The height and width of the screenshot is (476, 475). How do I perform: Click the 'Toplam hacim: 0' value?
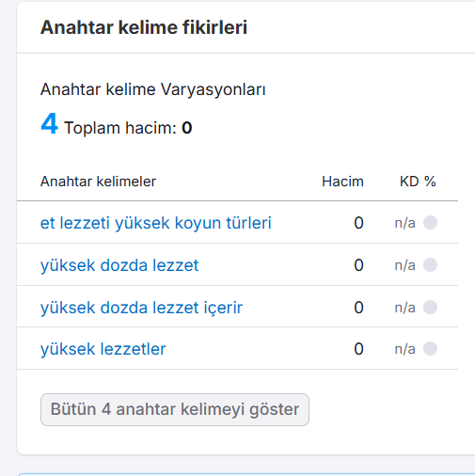[128, 128]
